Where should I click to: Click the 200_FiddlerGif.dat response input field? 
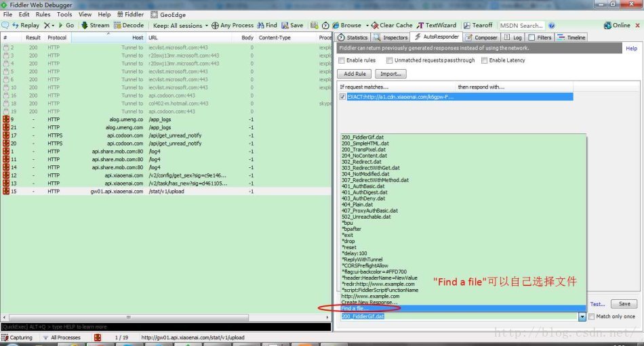459,316
